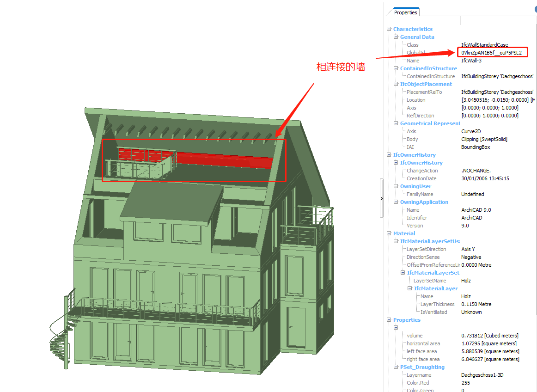Collapse the OwningApplication group
Viewport: 537px width, 392px height.
396,202
